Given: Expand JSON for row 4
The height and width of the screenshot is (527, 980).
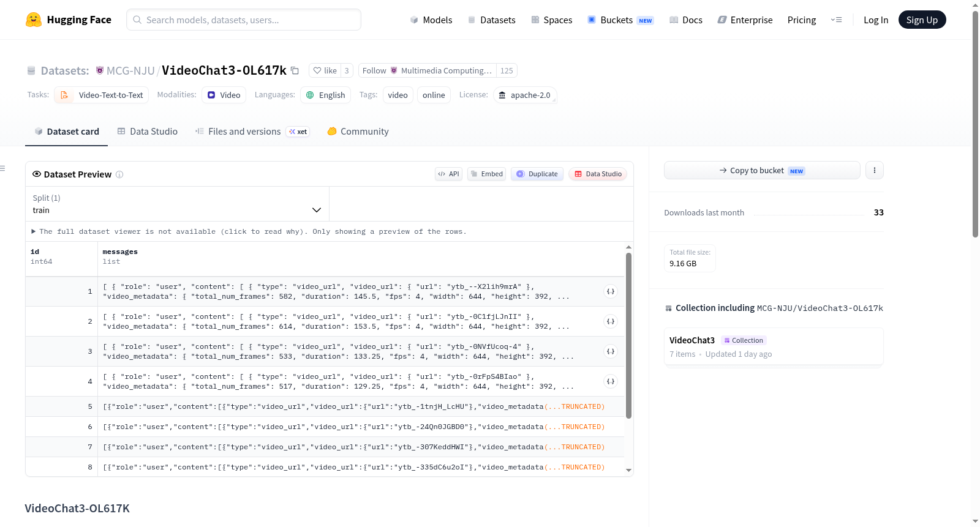Looking at the screenshot, I should pyautogui.click(x=611, y=381).
